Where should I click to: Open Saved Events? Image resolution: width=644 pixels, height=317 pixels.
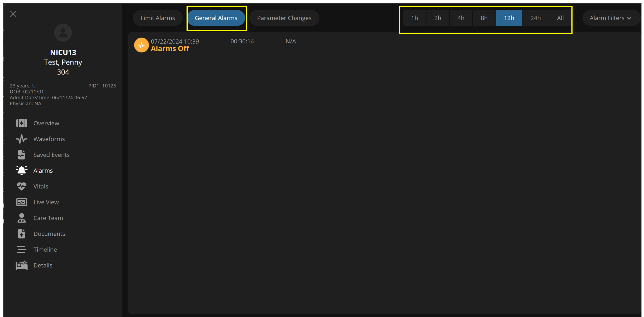pos(51,155)
